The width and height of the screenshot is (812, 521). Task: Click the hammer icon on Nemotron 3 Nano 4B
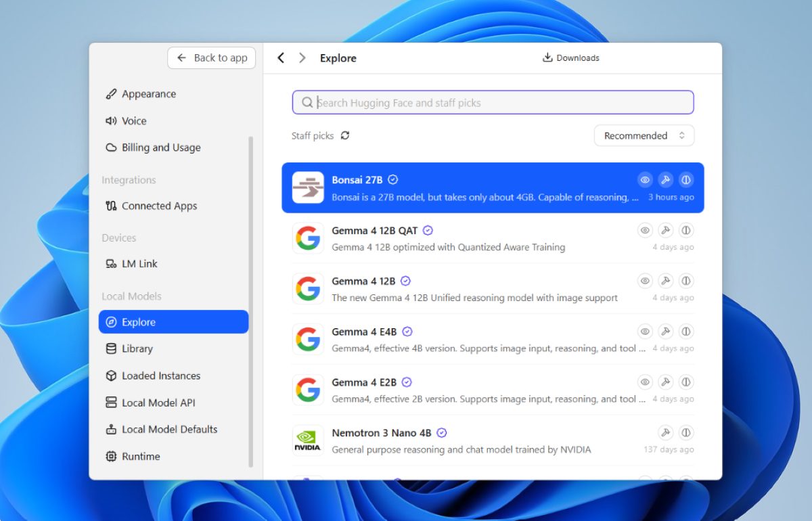click(666, 433)
